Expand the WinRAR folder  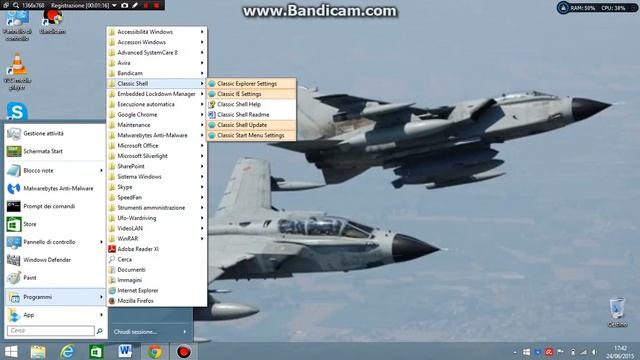pyautogui.click(x=157, y=239)
